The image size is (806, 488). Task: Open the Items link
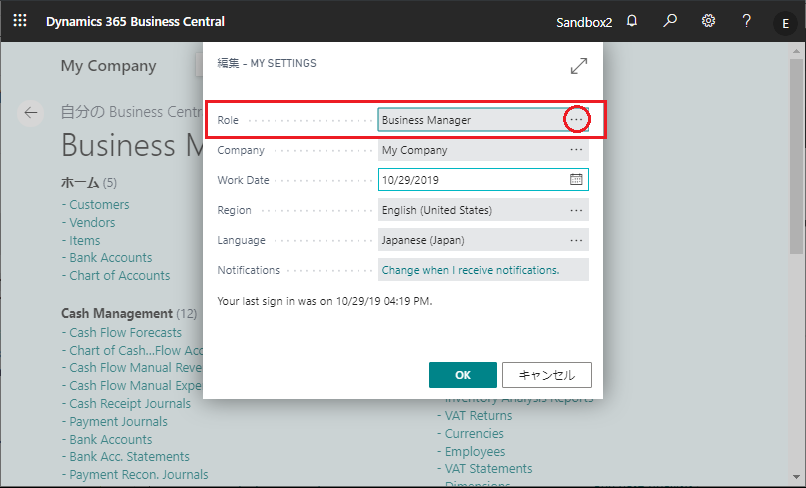[85, 240]
